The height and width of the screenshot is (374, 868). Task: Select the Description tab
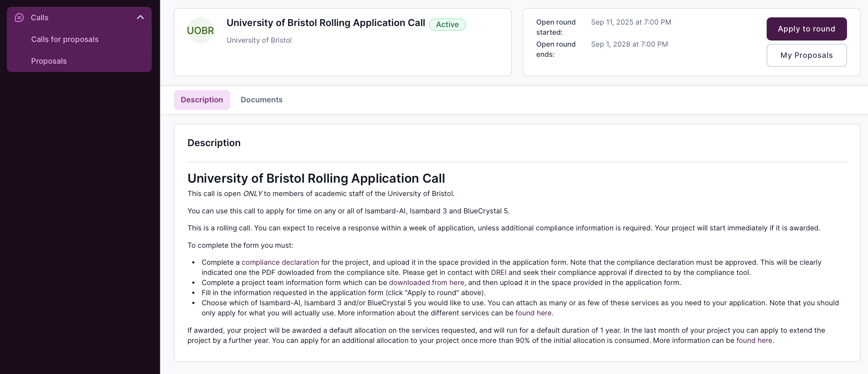201,99
